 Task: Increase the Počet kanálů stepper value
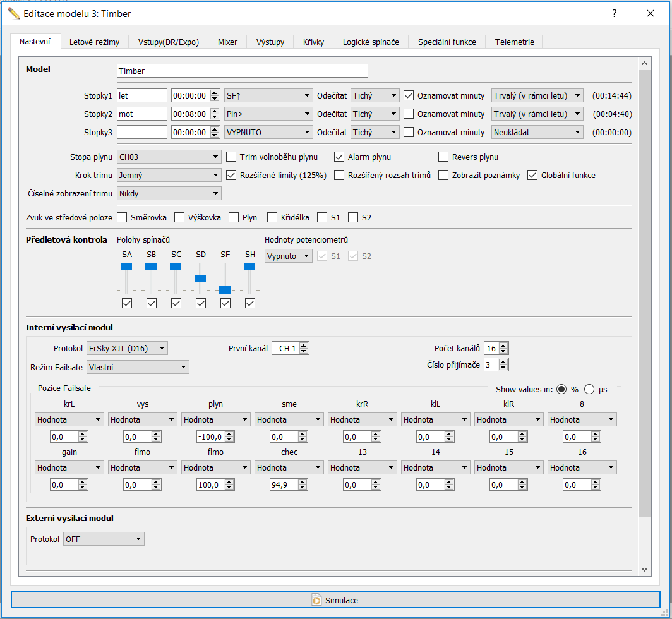[x=503, y=346]
